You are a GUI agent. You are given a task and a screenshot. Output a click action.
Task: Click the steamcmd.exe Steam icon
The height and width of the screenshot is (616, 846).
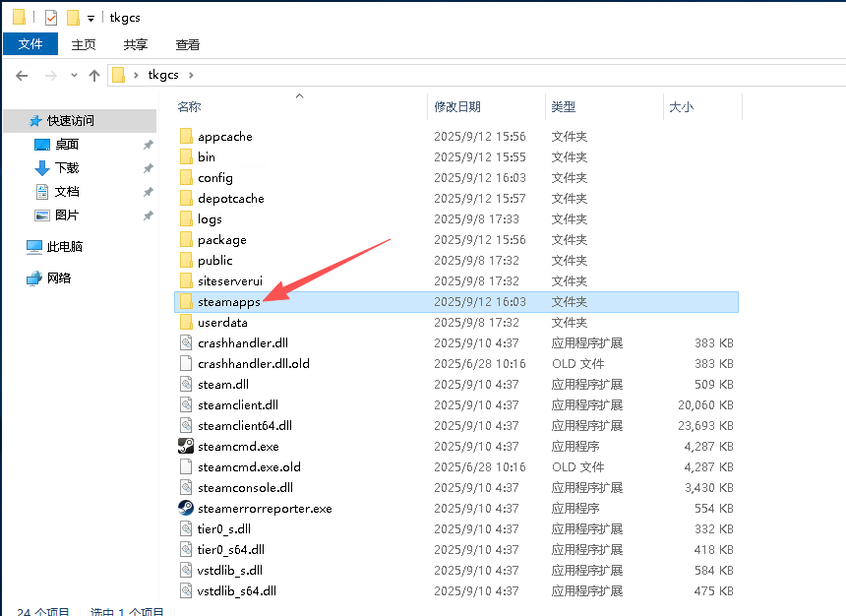pos(186,446)
